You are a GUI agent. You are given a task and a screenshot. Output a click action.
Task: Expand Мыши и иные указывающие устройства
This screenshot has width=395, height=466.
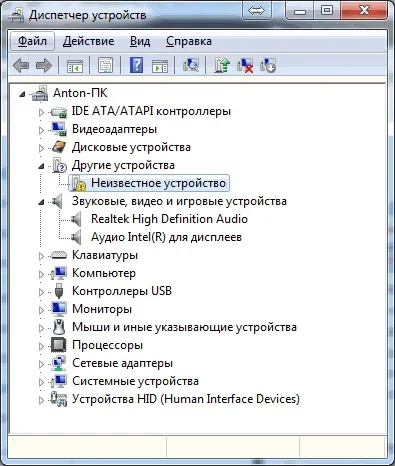click(41, 328)
